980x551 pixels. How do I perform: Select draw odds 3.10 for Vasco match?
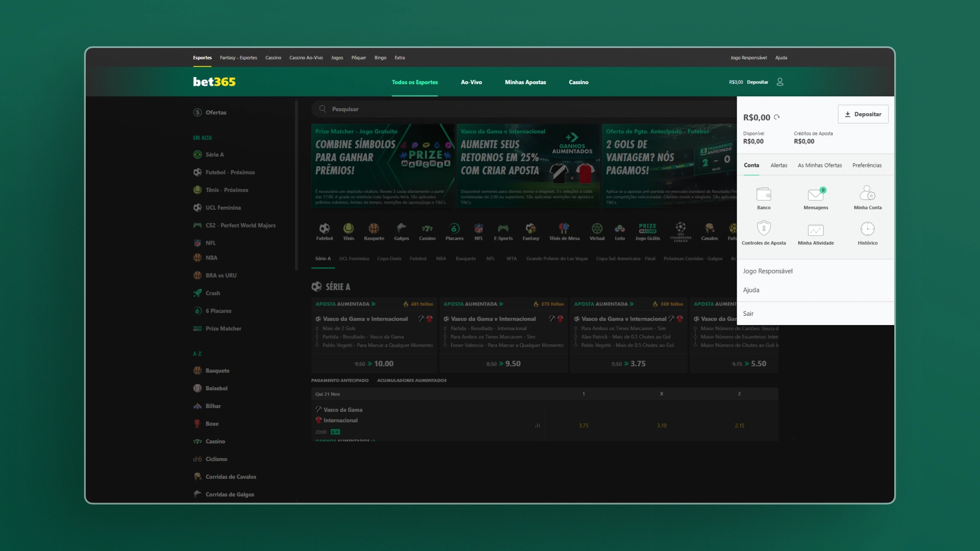pos(661,425)
